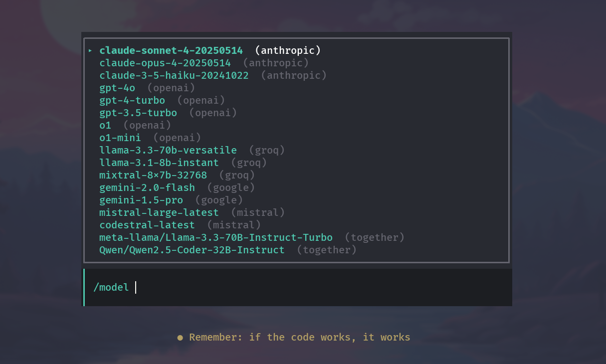Pick gpt-4-turbo from the model list
Viewport: 606px width, 364px height.
pyautogui.click(x=132, y=100)
